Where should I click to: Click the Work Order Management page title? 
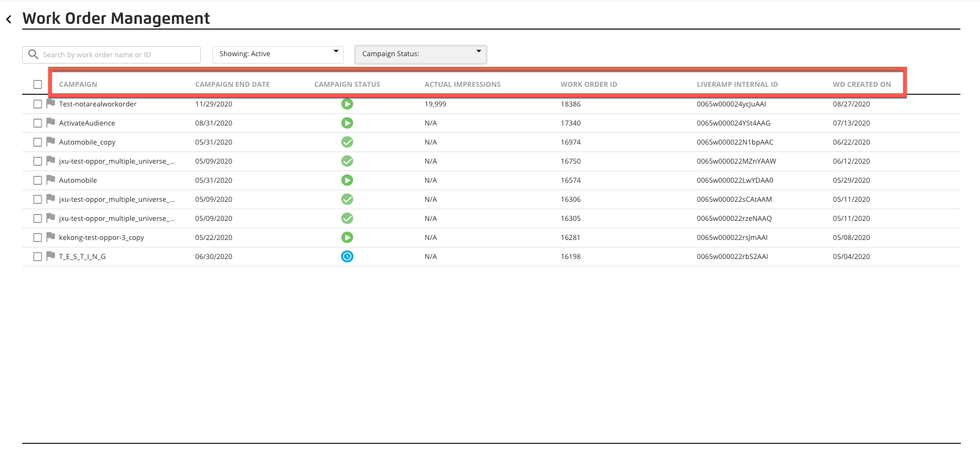tap(116, 19)
